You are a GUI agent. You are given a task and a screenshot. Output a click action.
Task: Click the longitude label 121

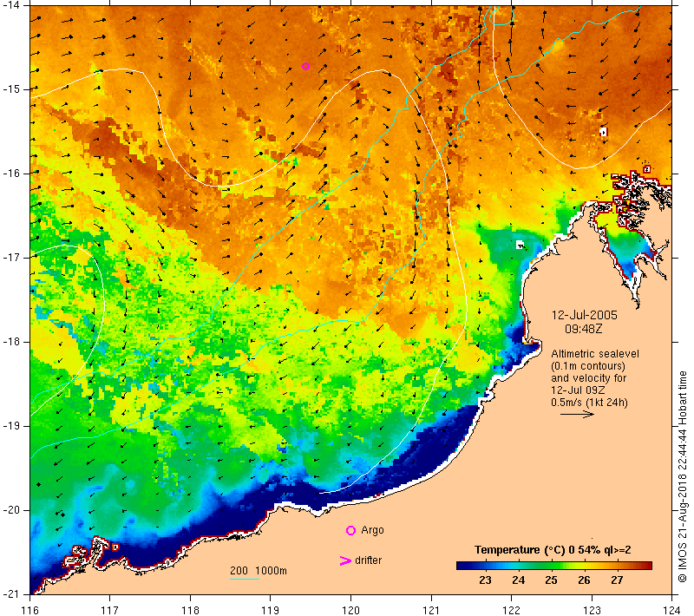click(x=431, y=610)
